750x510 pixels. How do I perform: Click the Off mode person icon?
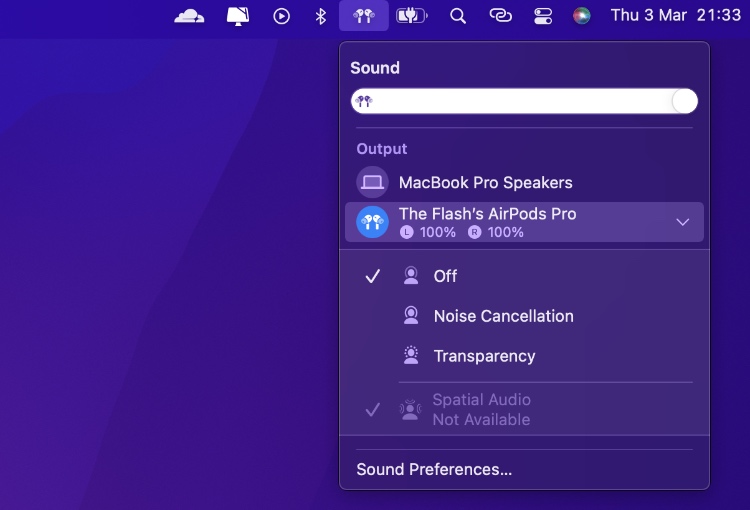tap(411, 276)
